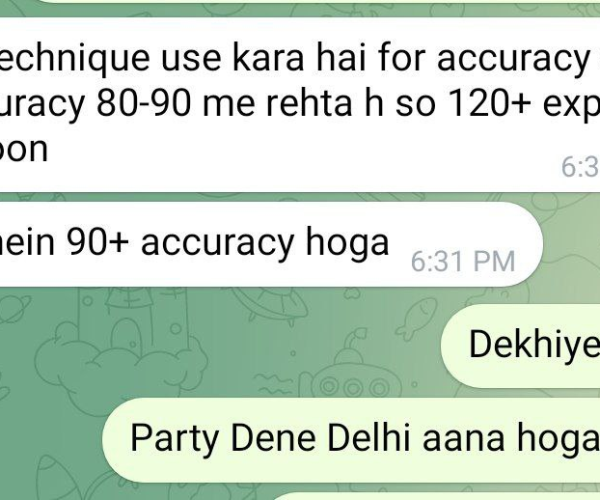This screenshot has height=500, width=600.
Task: Click the word 'Delhi' in the outgoing message
Action: 369,438
